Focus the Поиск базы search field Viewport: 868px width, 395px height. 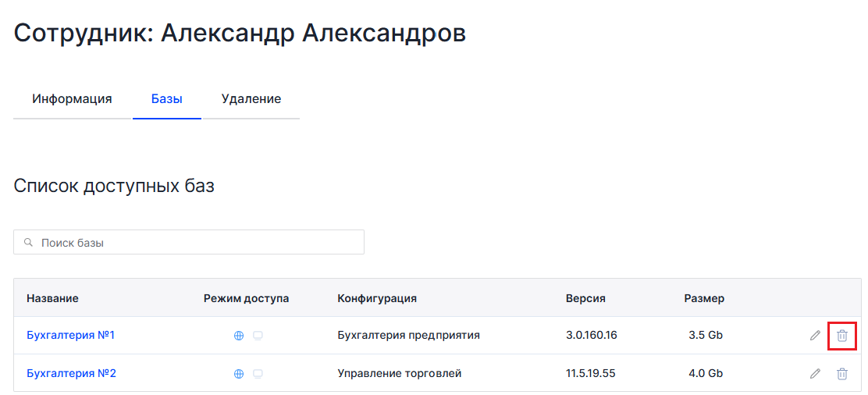(189, 243)
